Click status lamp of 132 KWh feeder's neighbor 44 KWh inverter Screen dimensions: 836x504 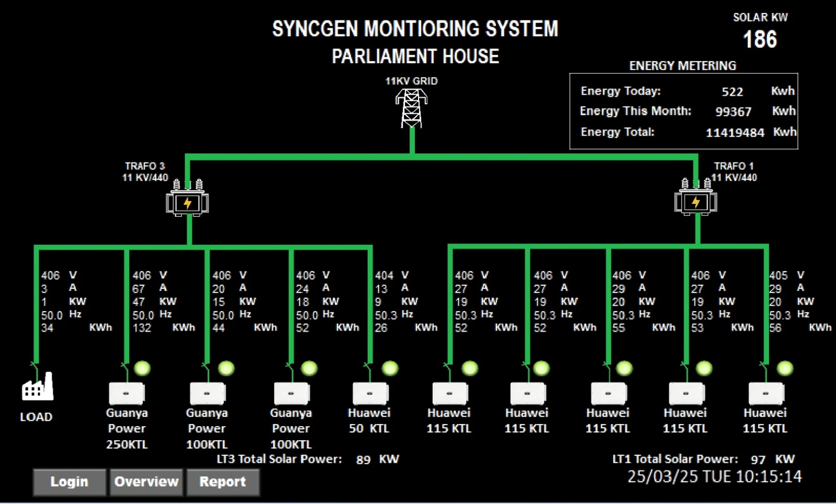point(226,368)
